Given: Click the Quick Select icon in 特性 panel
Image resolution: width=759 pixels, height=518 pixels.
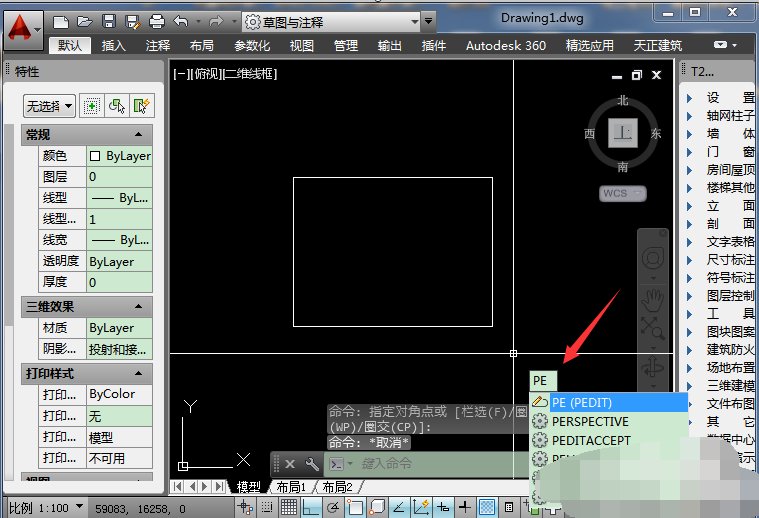Looking at the screenshot, I should click(x=143, y=106).
